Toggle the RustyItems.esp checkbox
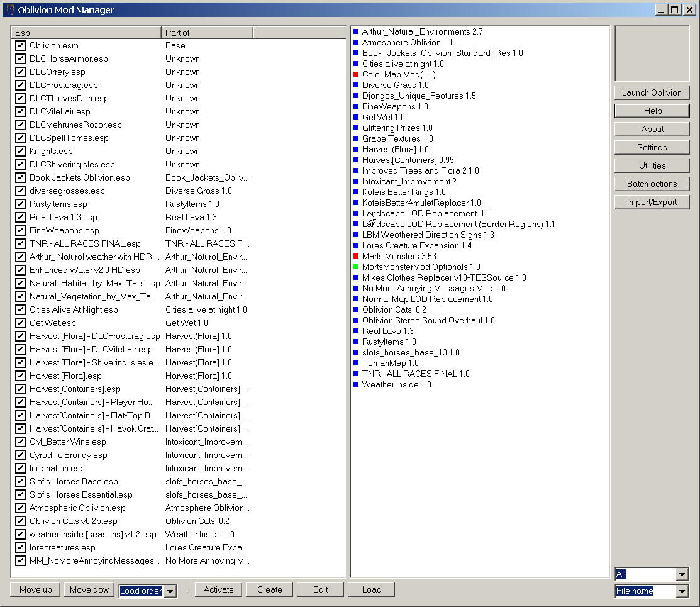The image size is (700, 607). tap(20, 204)
